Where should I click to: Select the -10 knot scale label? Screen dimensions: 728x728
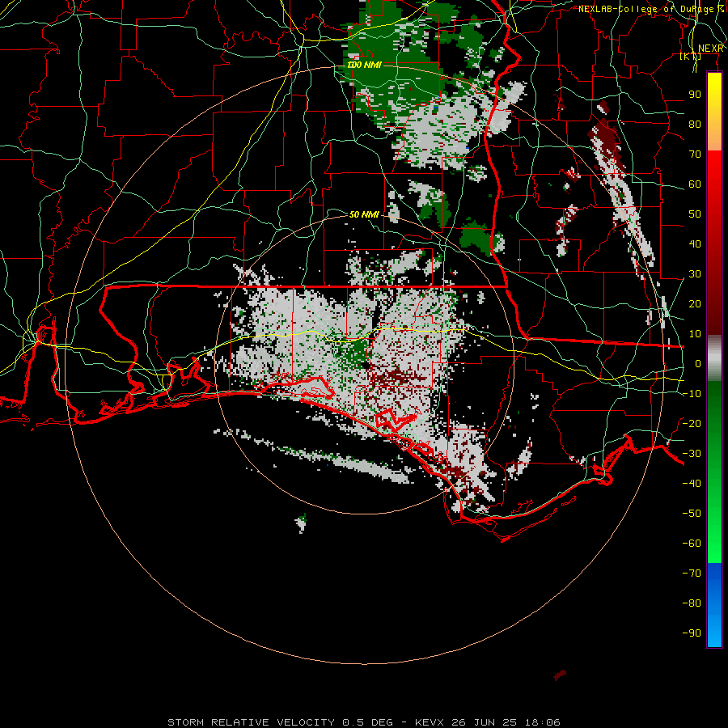692,394
